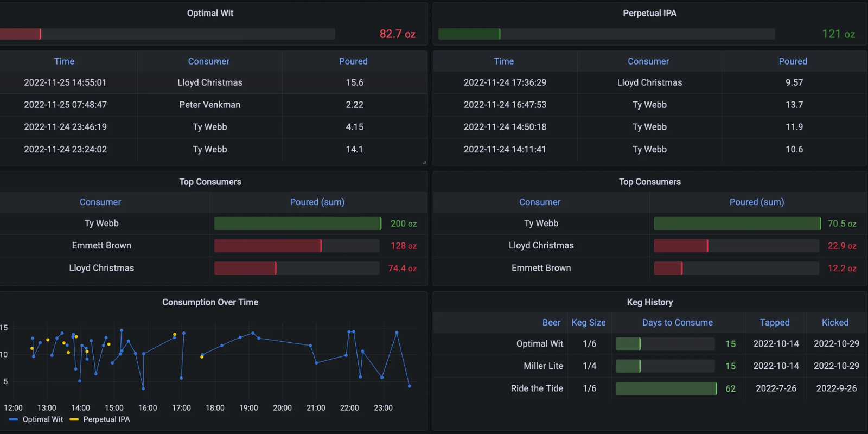Click the Emmett Brown 128 oz bar
The width and height of the screenshot is (868, 434).
[297, 246]
